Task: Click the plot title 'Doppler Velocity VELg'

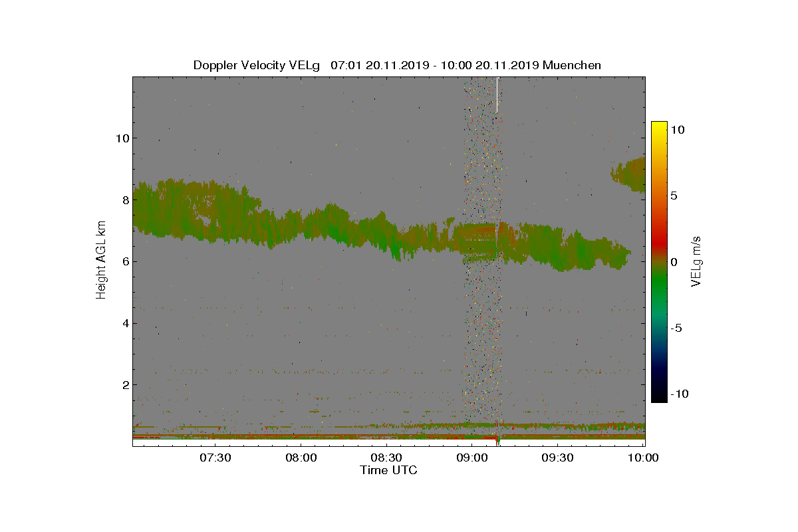Action: (257, 65)
